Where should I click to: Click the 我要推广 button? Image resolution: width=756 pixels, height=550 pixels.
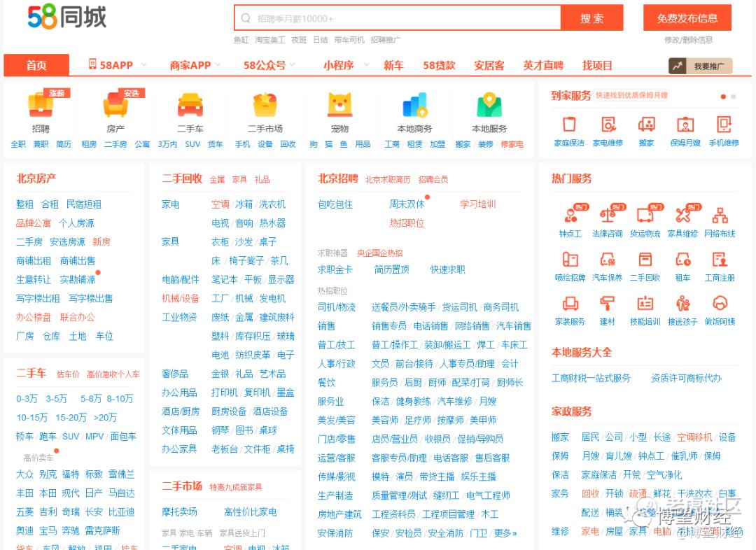pos(701,66)
